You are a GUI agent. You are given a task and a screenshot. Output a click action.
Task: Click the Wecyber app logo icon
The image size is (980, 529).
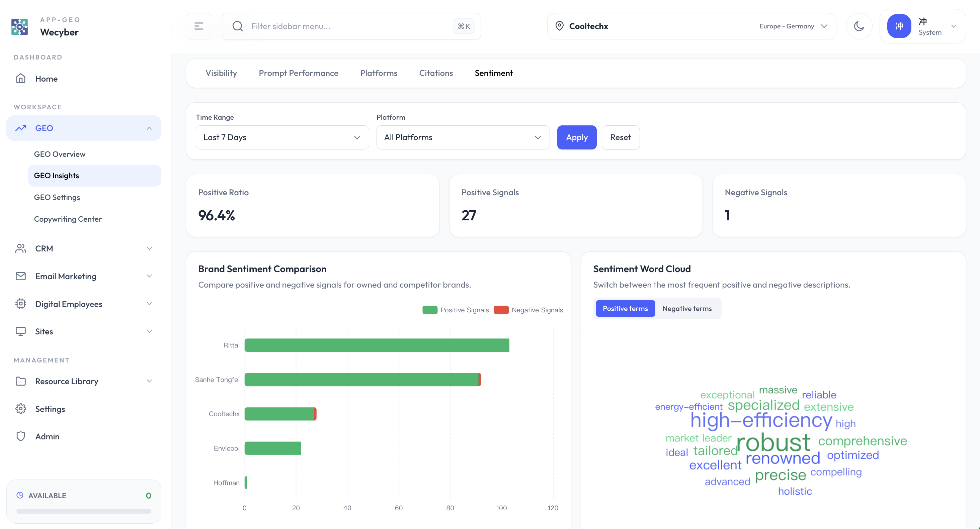[x=20, y=27]
